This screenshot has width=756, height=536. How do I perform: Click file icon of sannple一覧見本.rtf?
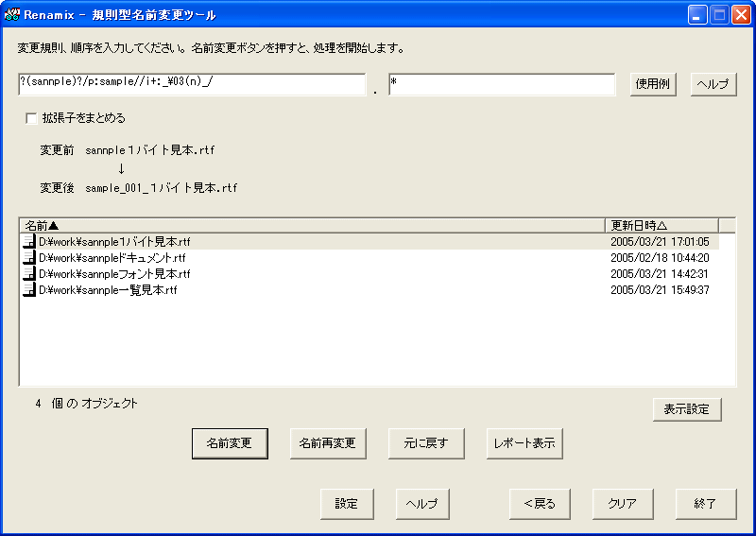[29, 290]
